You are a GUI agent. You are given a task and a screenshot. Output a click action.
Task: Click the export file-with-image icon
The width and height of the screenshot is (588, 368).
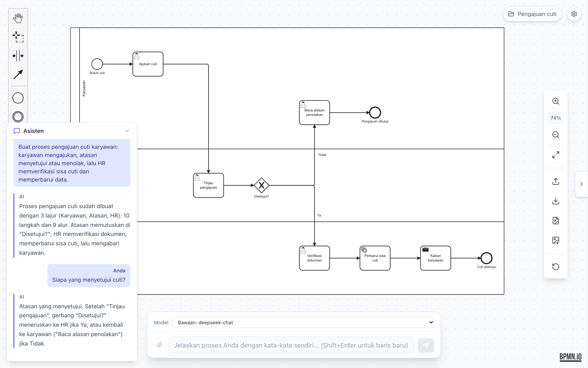(556, 221)
